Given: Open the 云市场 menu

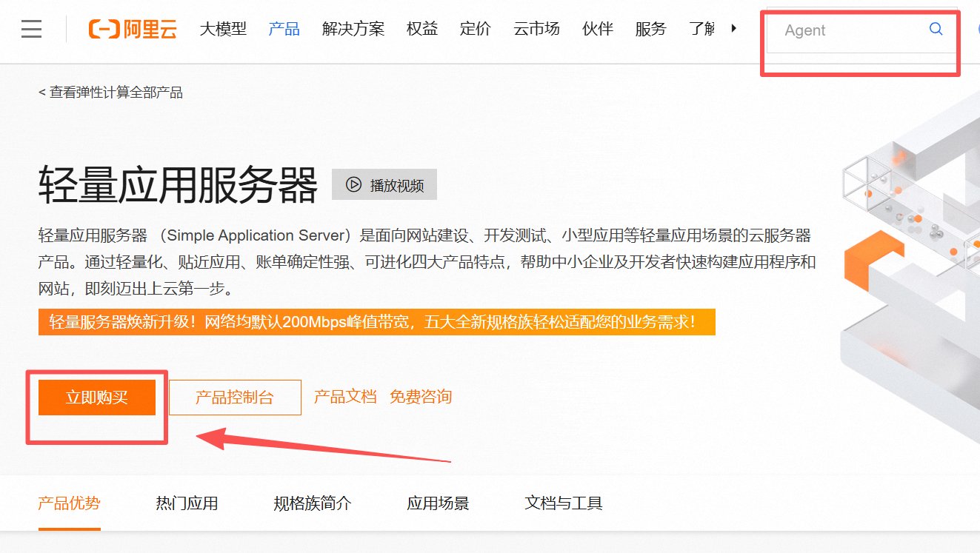Looking at the screenshot, I should coord(536,29).
